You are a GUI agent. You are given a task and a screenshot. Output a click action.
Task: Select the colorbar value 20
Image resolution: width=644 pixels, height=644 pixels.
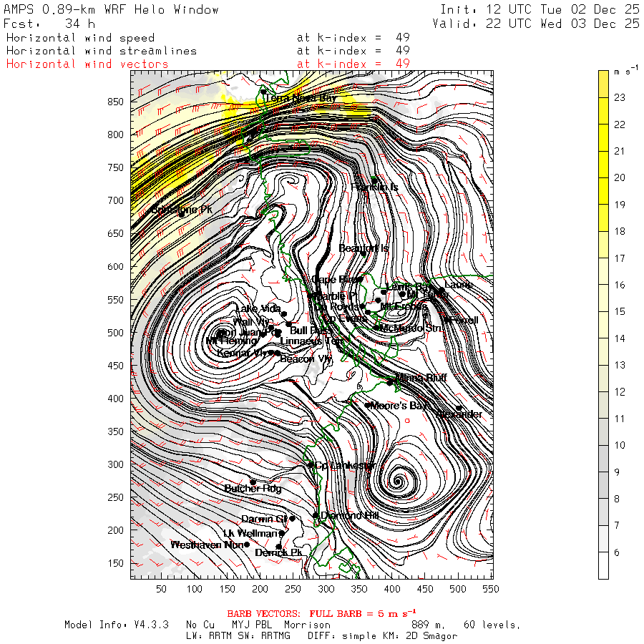pyautogui.click(x=620, y=178)
